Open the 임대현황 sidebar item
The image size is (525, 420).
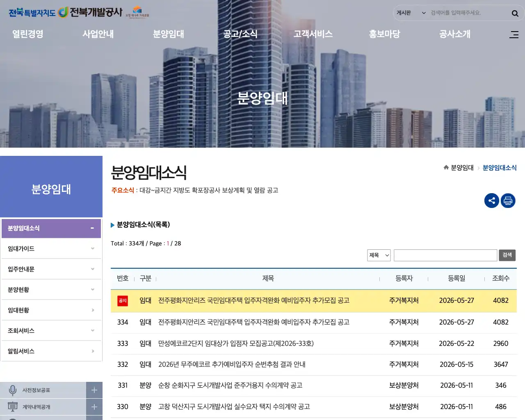tap(51, 310)
